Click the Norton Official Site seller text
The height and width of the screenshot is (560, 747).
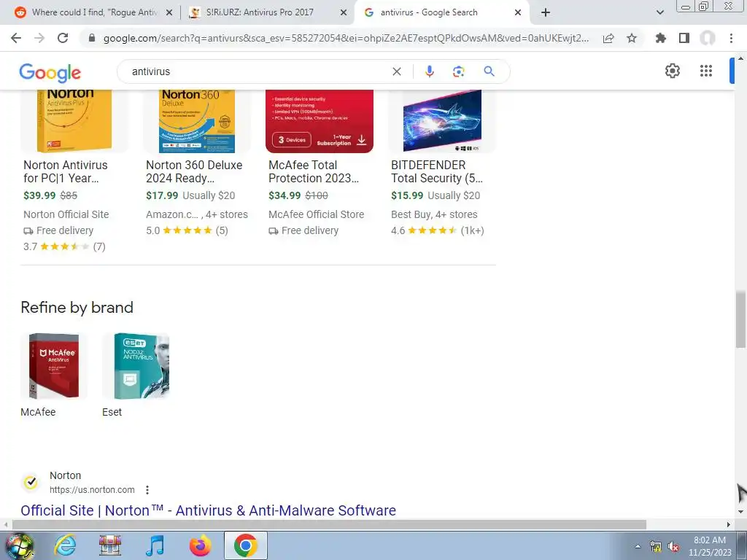tap(66, 214)
